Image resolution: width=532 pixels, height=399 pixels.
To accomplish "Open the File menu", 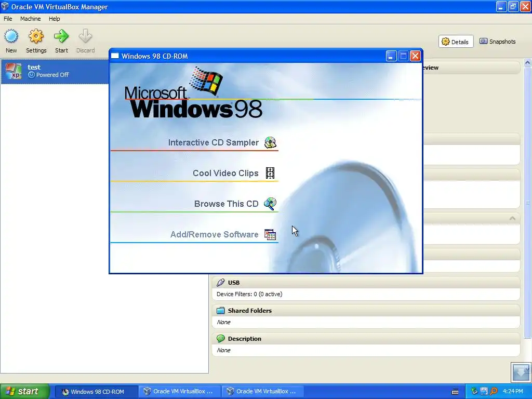I will (x=8, y=19).
